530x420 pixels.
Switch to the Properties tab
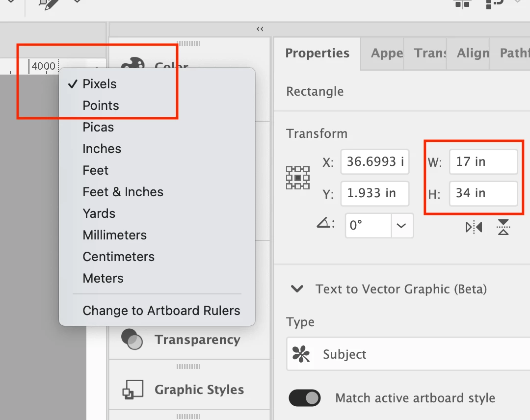tap(317, 53)
